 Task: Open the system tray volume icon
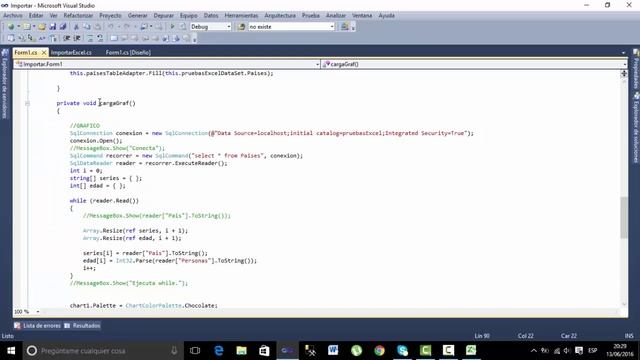pyautogui.click(x=567, y=351)
